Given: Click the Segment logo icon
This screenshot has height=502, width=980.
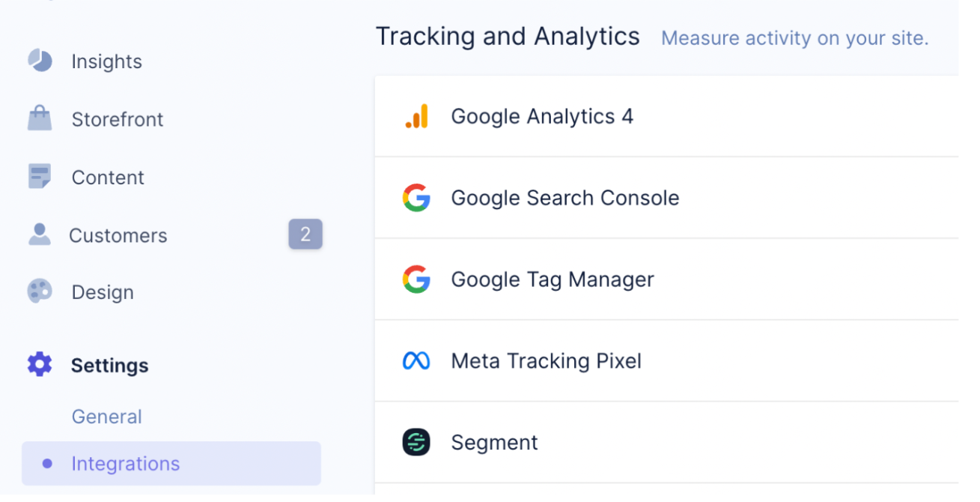Looking at the screenshot, I should [x=416, y=442].
